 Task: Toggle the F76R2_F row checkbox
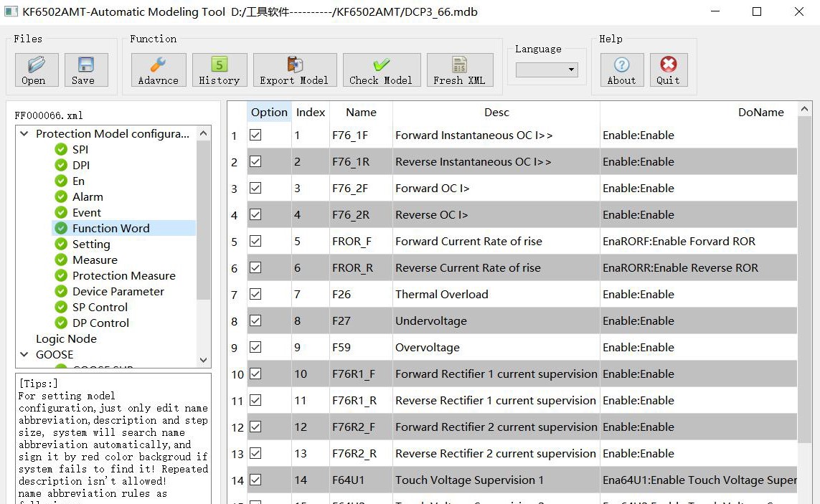click(255, 427)
